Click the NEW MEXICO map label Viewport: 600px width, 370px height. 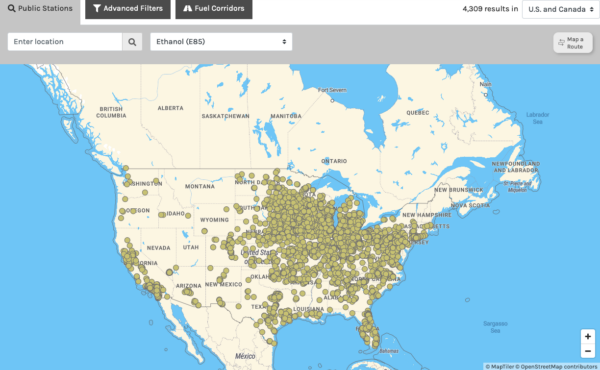coord(223,284)
